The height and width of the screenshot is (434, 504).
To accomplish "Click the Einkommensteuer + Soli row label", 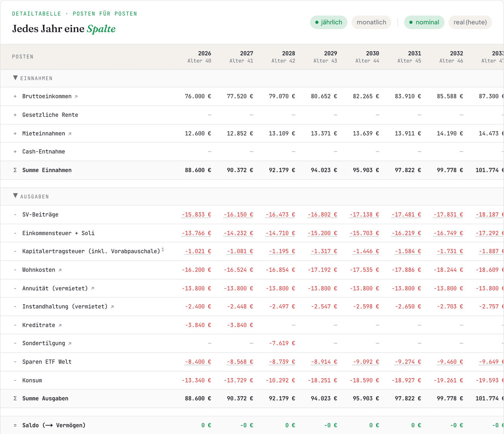I will tap(59, 233).
